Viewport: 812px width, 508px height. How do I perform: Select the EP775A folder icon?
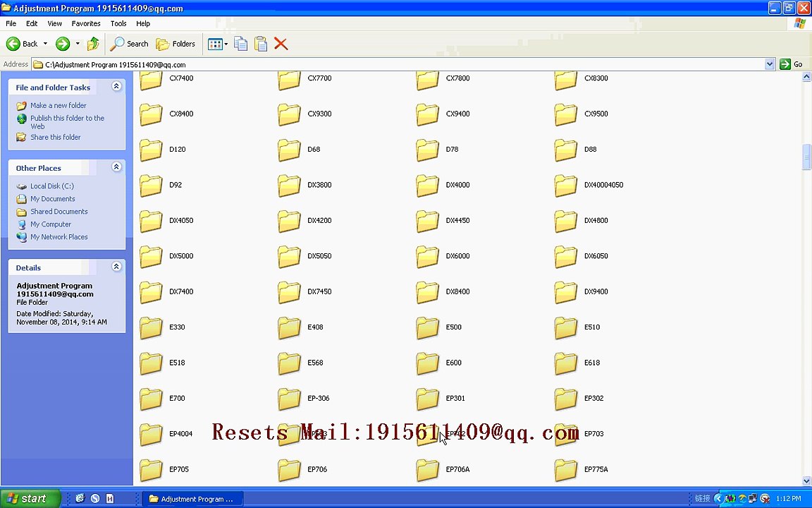[566, 470]
